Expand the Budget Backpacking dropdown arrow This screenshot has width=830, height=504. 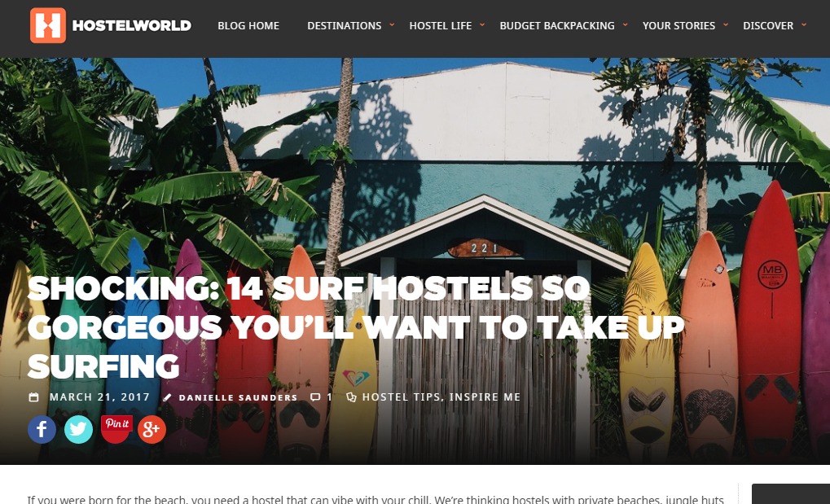point(625,24)
